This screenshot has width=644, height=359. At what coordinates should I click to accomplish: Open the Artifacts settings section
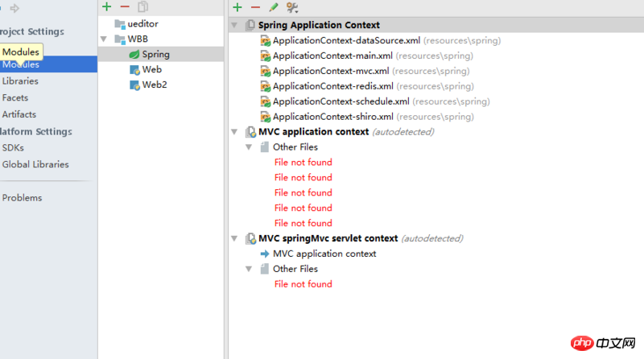point(19,114)
